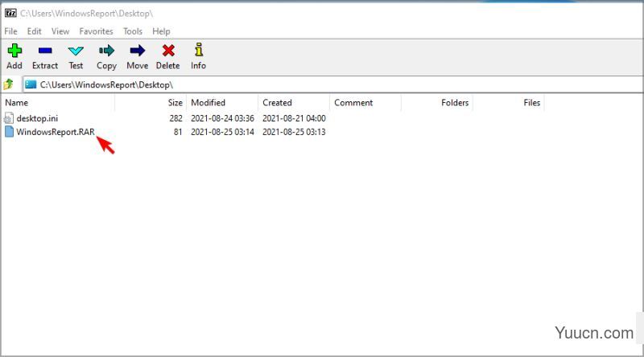Click the Extract toolbar icon

45,51
